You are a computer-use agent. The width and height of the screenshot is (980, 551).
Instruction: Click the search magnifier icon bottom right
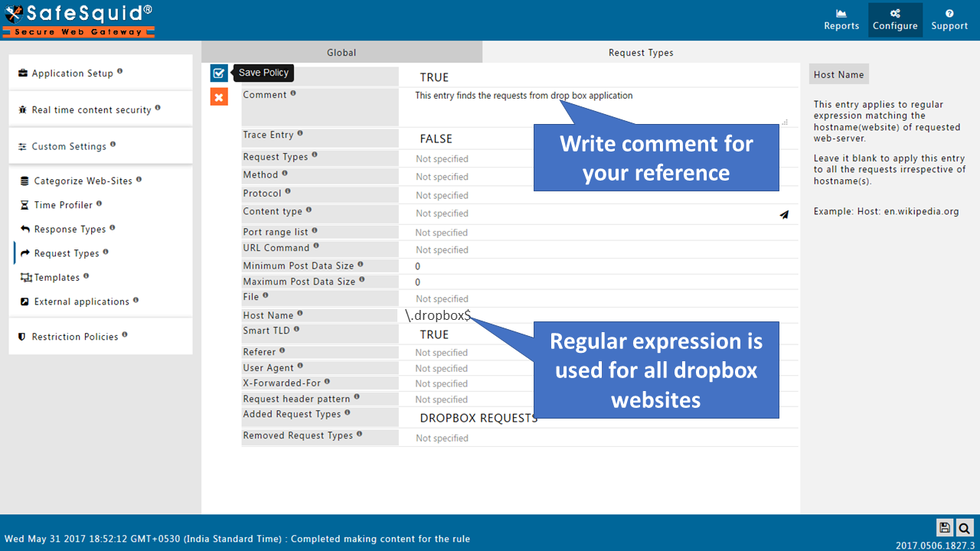click(964, 527)
